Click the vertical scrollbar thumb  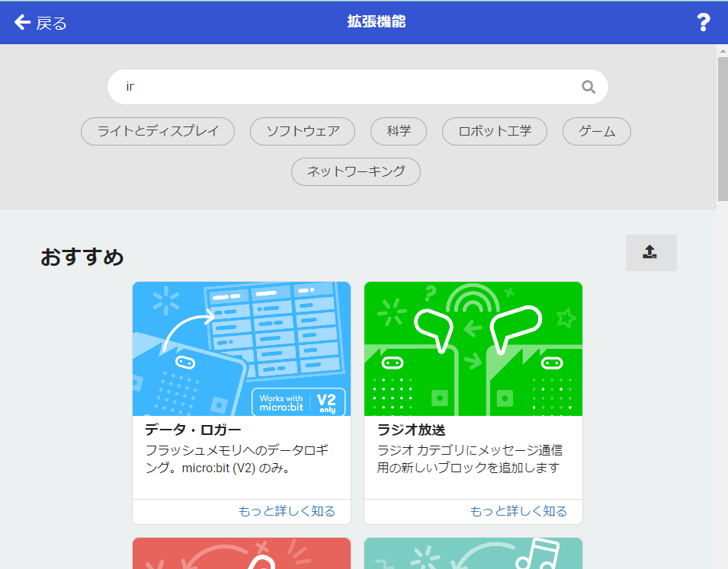tap(723, 129)
